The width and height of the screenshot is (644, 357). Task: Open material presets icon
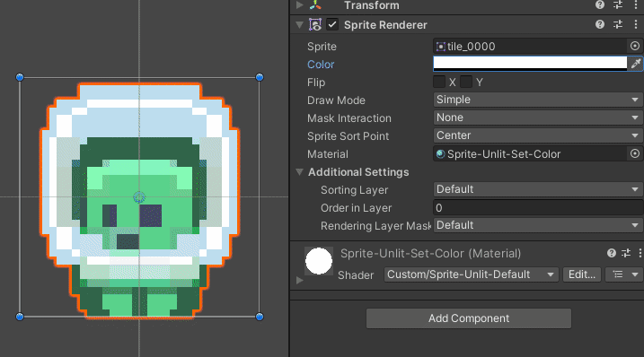click(x=626, y=253)
